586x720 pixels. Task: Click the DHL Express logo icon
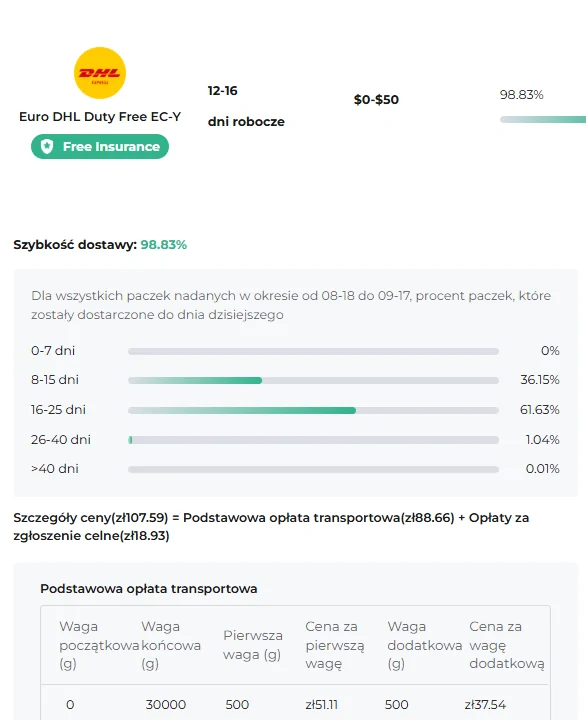(100, 73)
